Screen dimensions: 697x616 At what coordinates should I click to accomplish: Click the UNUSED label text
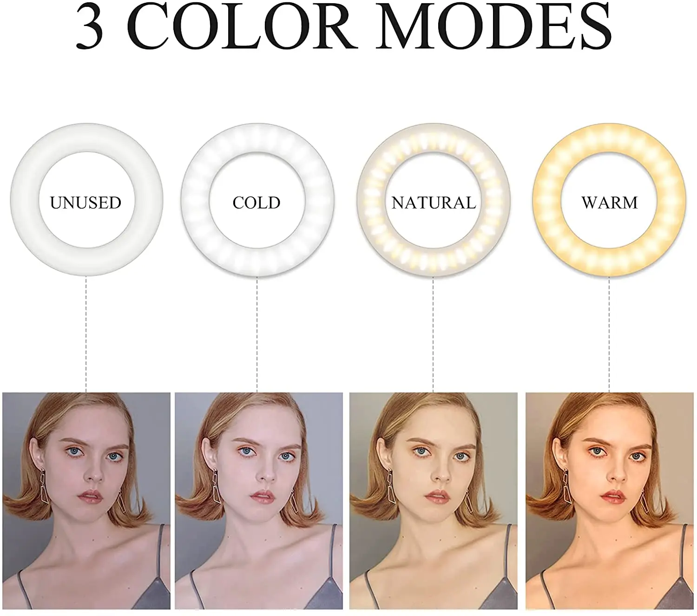coord(85,203)
